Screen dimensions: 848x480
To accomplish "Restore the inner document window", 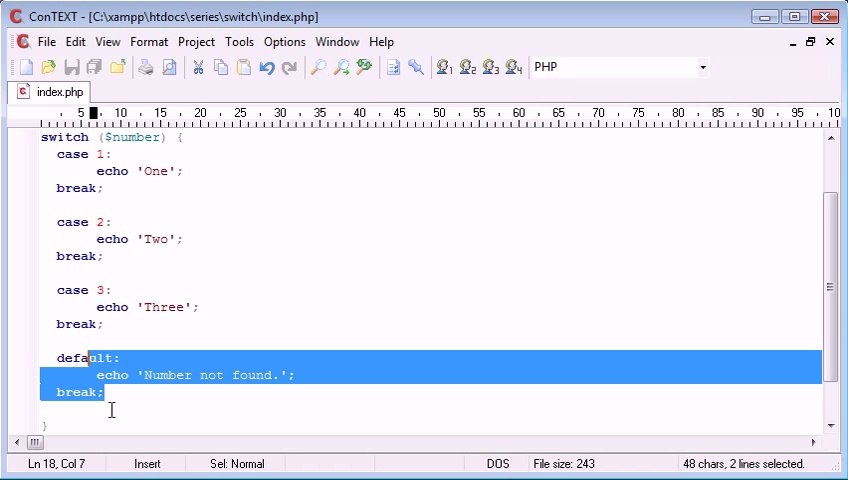I will tap(810, 42).
